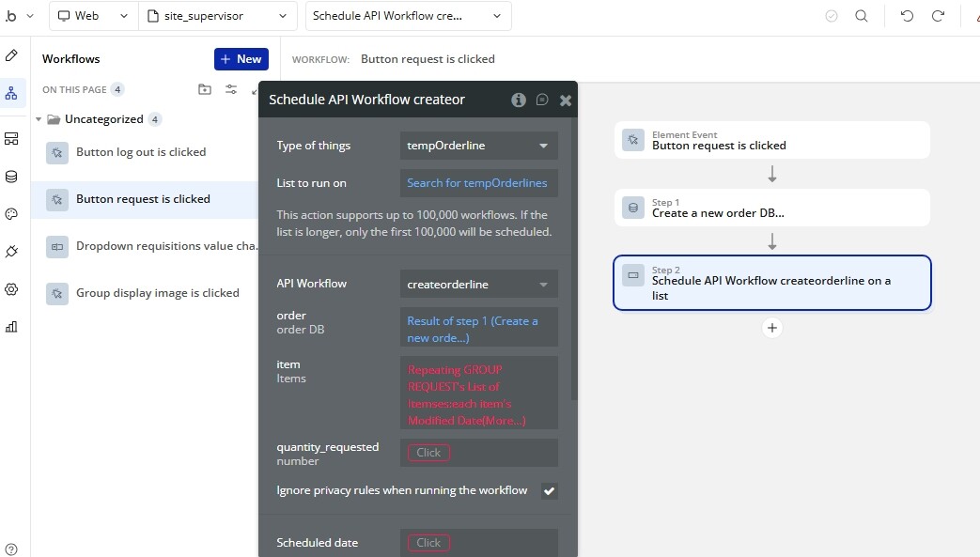The width and height of the screenshot is (980, 557).
Task: Open the Design tab pencil icon
Action: point(11,55)
